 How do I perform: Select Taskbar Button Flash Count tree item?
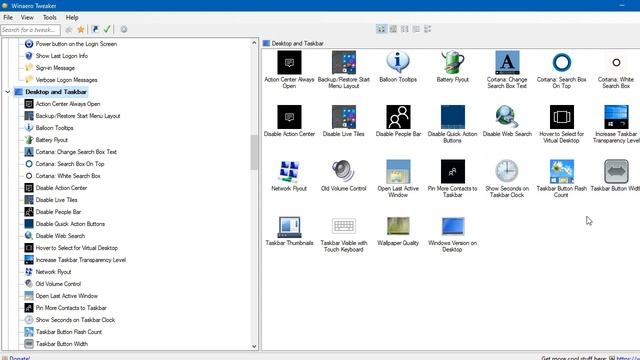coord(69,332)
